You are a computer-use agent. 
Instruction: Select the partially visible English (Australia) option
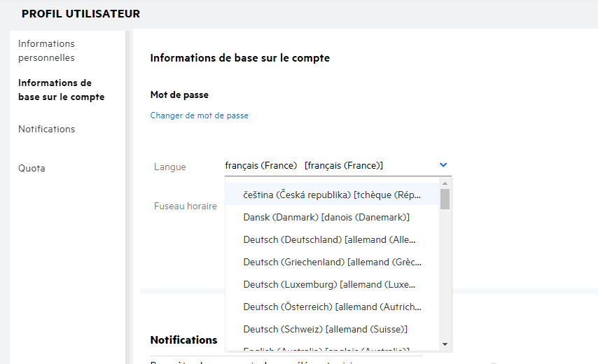pos(326,349)
